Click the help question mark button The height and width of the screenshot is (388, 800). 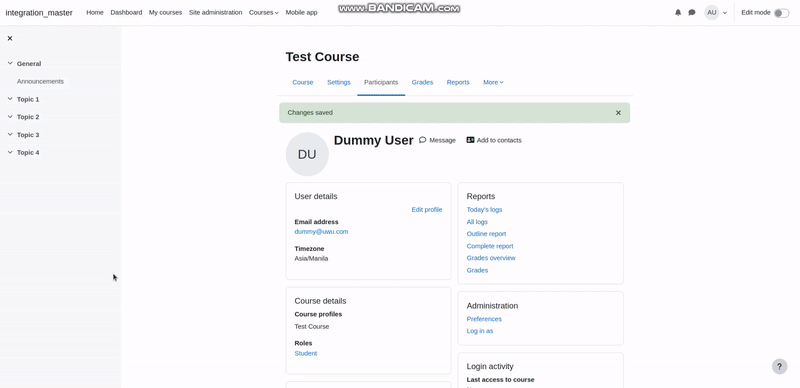click(x=779, y=366)
